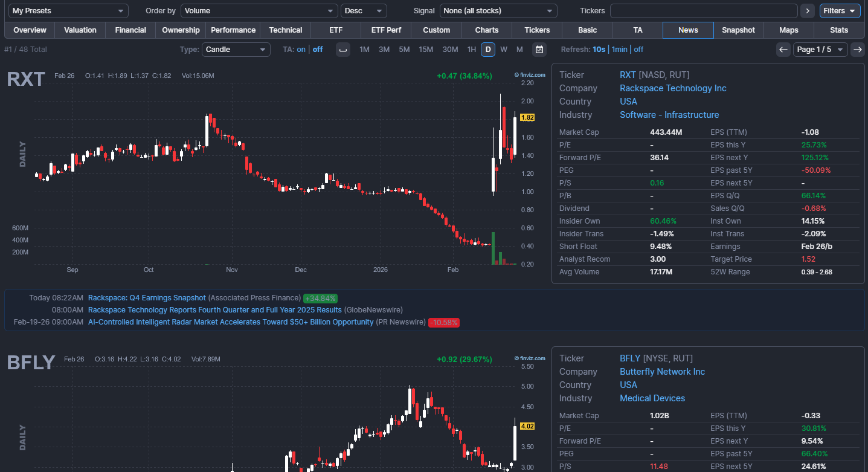Click RXT Short Float value 9.48%
The image size is (868, 472).
point(661,247)
